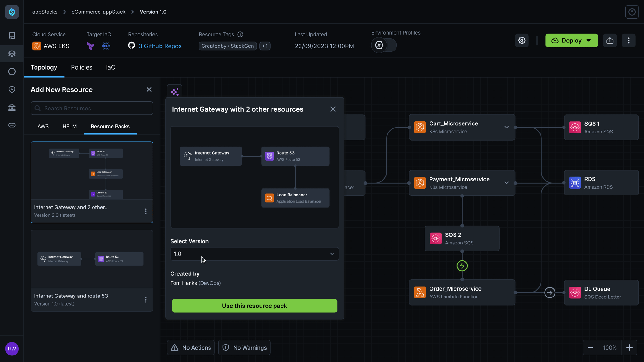Switch to the IaC tab
This screenshot has height=362, width=644.
pyautogui.click(x=110, y=67)
